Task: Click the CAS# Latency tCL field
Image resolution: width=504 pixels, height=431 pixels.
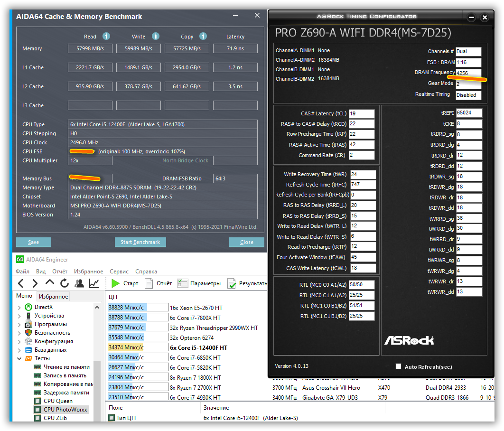Action: [362, 113]
